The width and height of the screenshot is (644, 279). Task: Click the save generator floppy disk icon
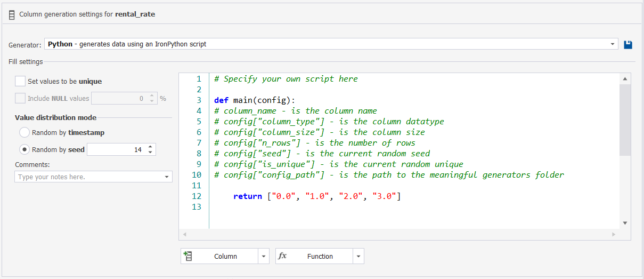point(627,44)
